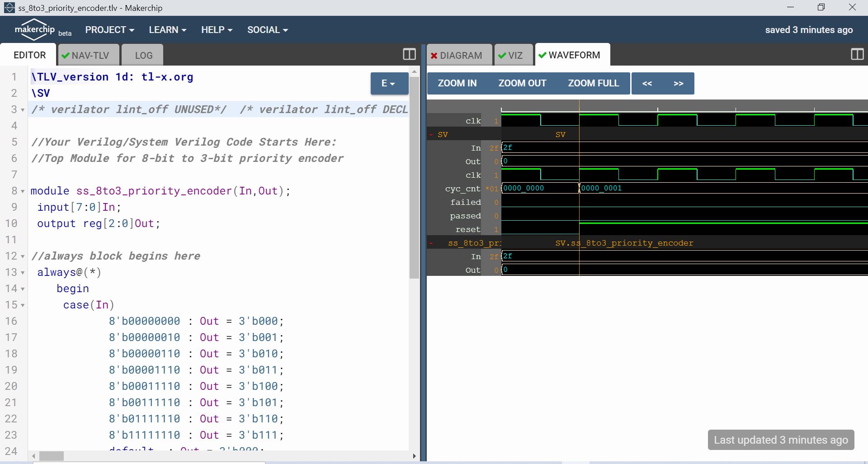This screenshot has height=464, width=868.
Task: Collapse the SV signal group in the waveform
Action: point(431,134)
